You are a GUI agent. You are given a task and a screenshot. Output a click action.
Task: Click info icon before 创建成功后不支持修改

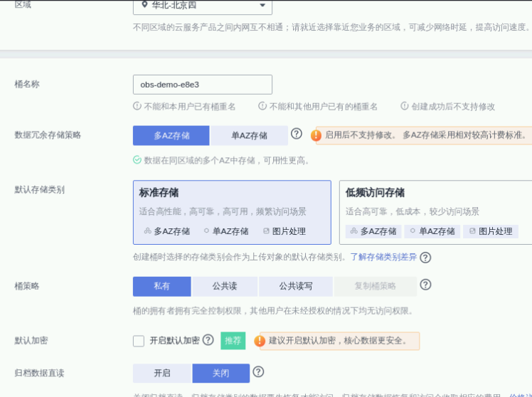(405, 106)
